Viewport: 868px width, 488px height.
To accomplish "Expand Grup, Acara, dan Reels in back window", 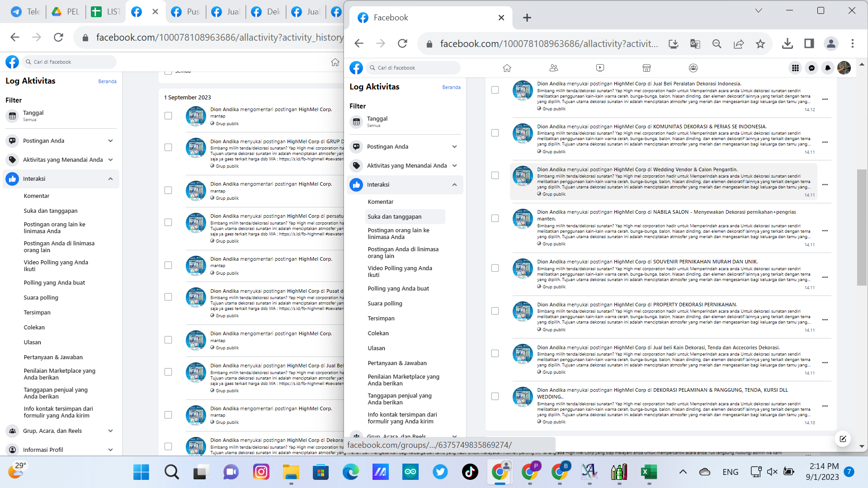I will tap(61, 431).
